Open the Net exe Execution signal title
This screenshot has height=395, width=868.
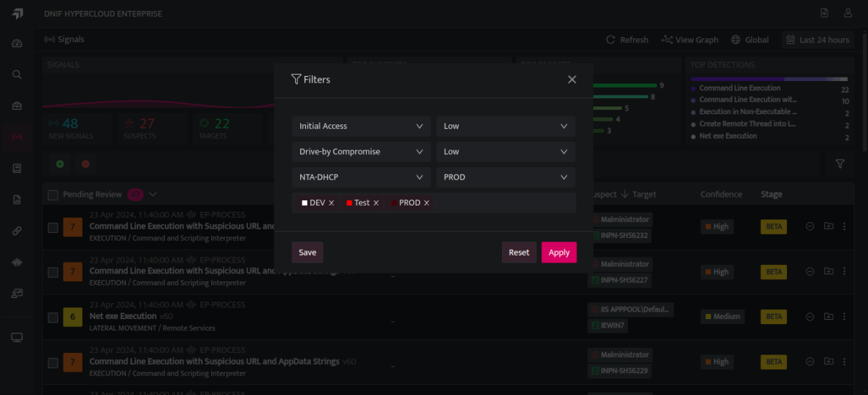coord(123,316)
